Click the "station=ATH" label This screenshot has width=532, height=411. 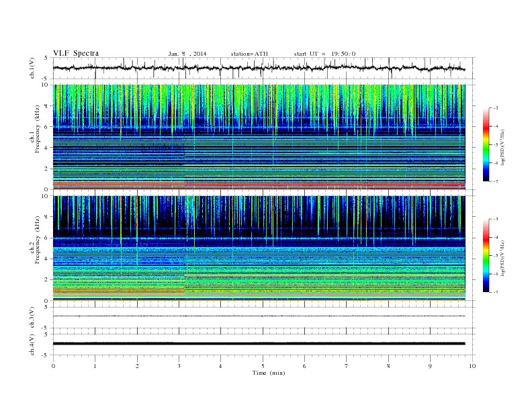(249, 54)
